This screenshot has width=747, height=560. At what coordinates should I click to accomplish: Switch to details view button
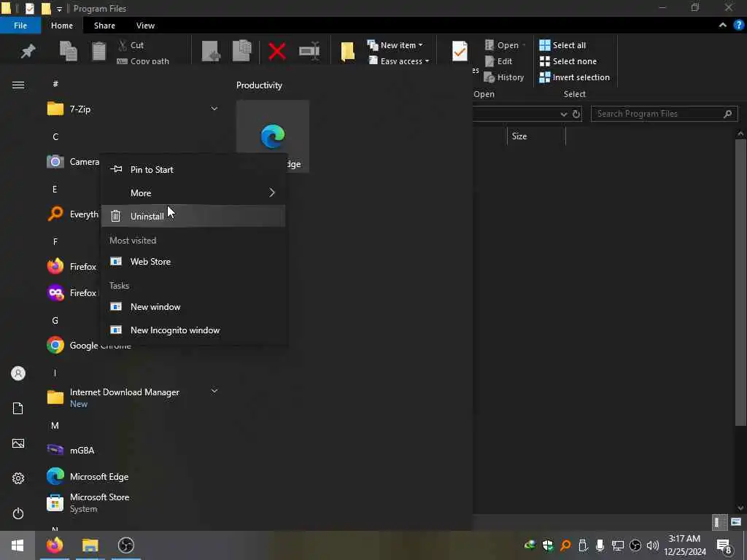coord(718,522)
